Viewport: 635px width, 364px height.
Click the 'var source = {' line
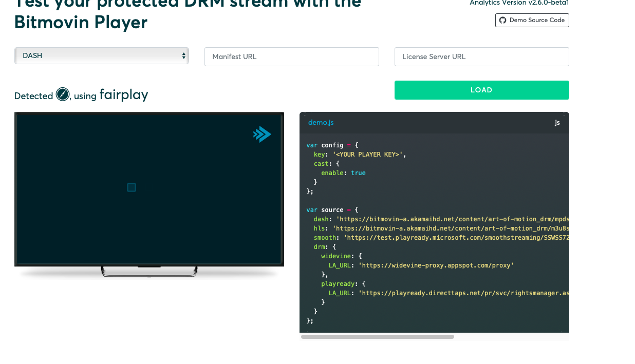pyautogui.click(x=332, y=210)
